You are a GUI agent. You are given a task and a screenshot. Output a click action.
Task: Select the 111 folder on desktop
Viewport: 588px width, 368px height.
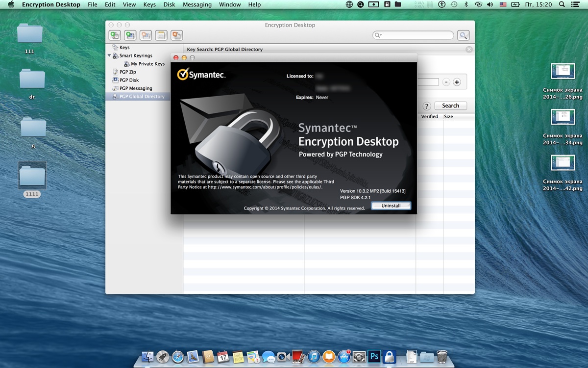tap(30, 34)
